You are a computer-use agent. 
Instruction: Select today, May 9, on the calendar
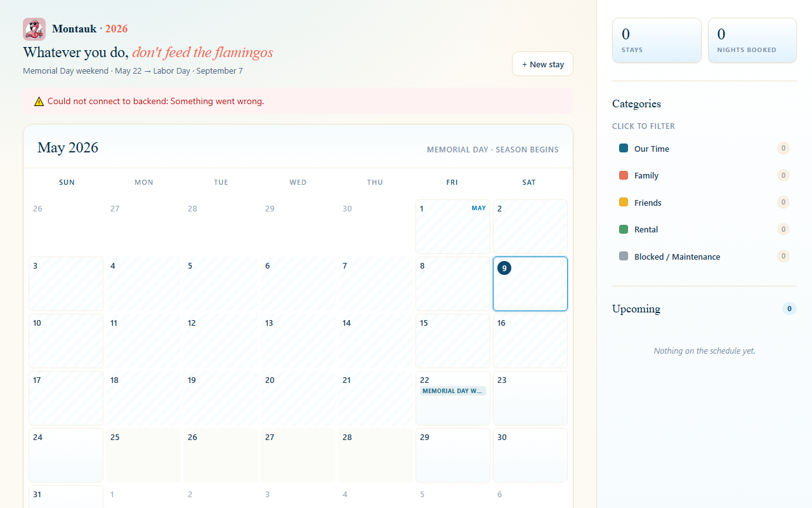click(x=530, y=284)
